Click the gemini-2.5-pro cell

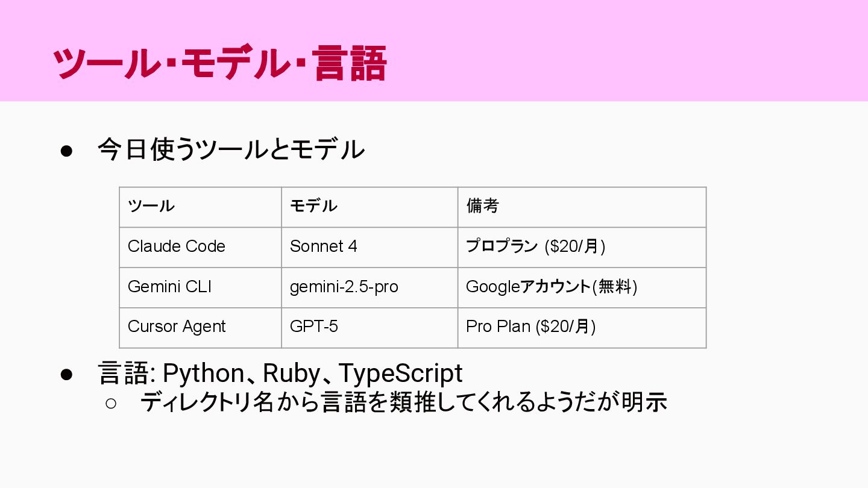pyautogui.click(x=370, y=288)
